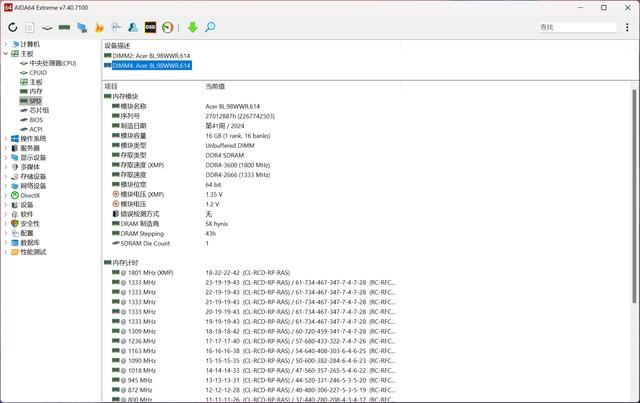Open the gauge benchmark toolbar icon
Image resolution: width=640 pixels, height=403 pixels.
coord(167,28)
